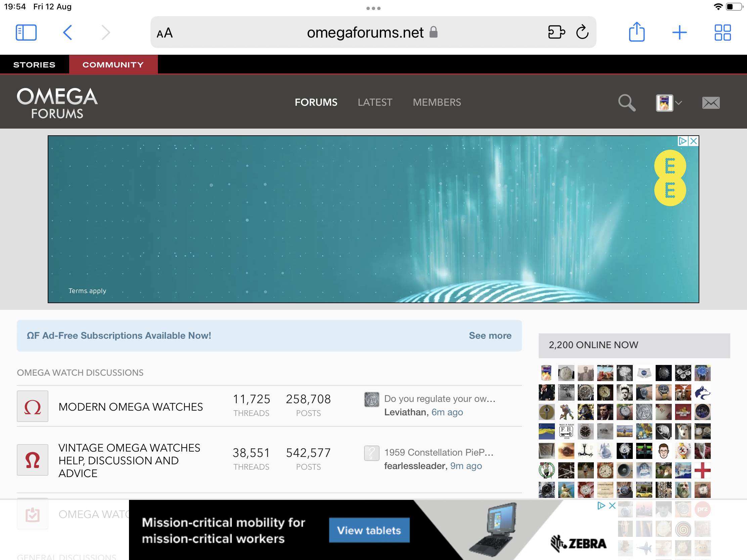Open the Members menu item
747x560 pixels.
point(437,102)
